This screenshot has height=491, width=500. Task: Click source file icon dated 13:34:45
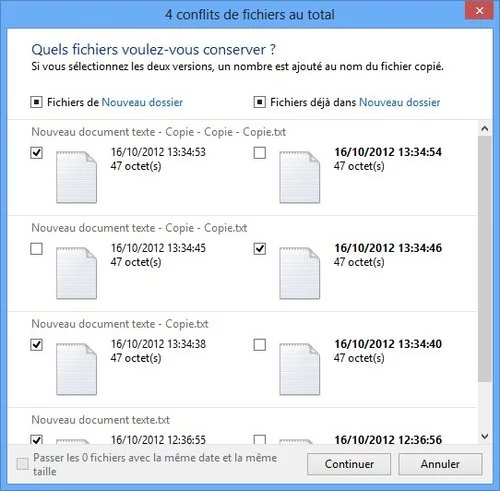click(x=76, y=273)
